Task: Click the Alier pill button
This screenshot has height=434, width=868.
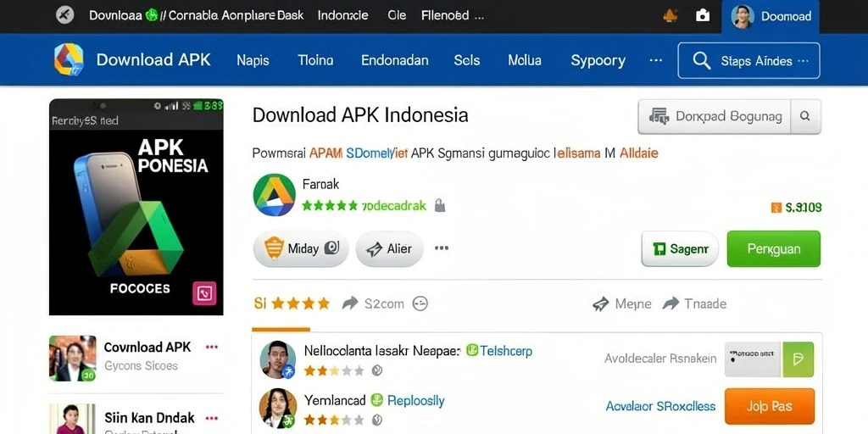Action: pos(389,249)
